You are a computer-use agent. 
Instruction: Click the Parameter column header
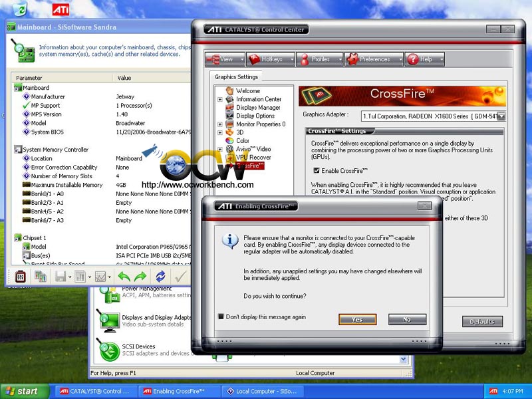pos(62,78)
